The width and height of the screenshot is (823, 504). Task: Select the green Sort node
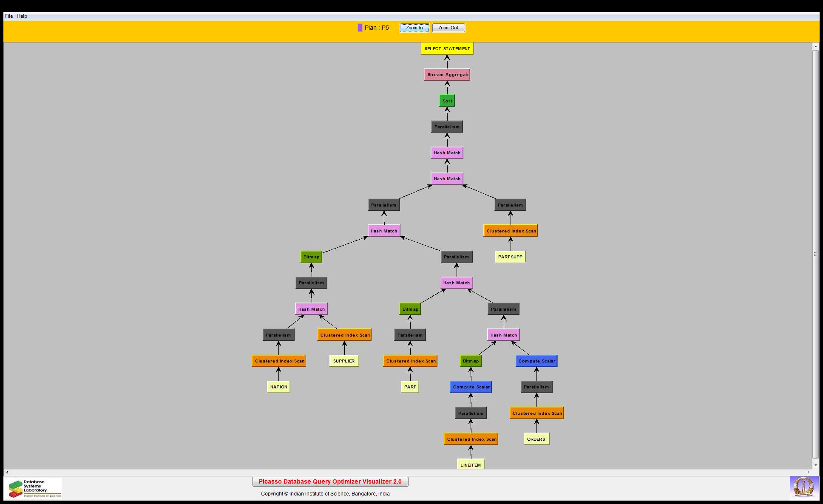(447, 101)
